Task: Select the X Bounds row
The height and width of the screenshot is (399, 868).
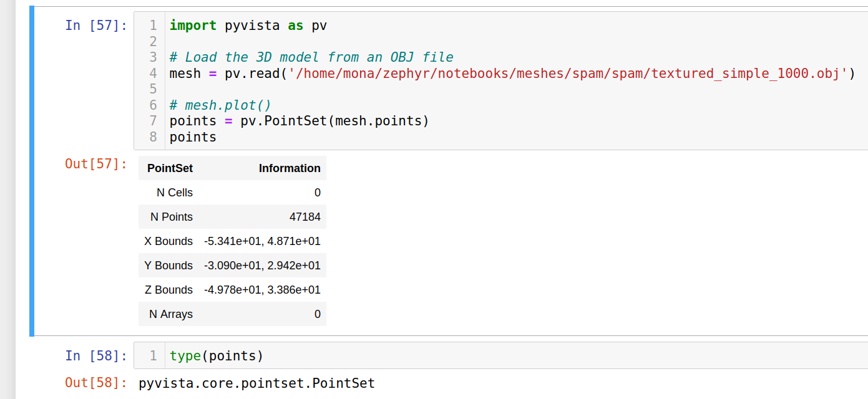Action: (232, 241)
